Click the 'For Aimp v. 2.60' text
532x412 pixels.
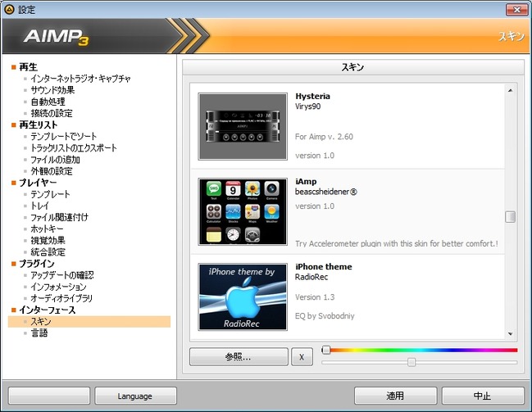324,137
